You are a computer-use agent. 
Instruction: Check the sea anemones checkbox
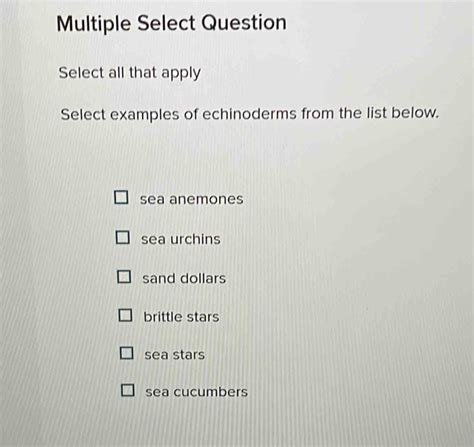click(x=121, y=197)
